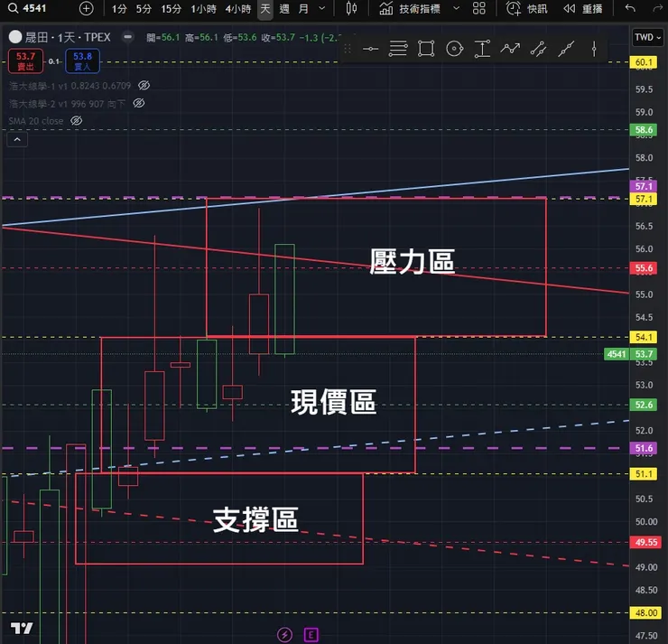Click the 51.6 purple price label
This screenshot has height=644, width=668.
pyautogui.click(x=644, y=448)
